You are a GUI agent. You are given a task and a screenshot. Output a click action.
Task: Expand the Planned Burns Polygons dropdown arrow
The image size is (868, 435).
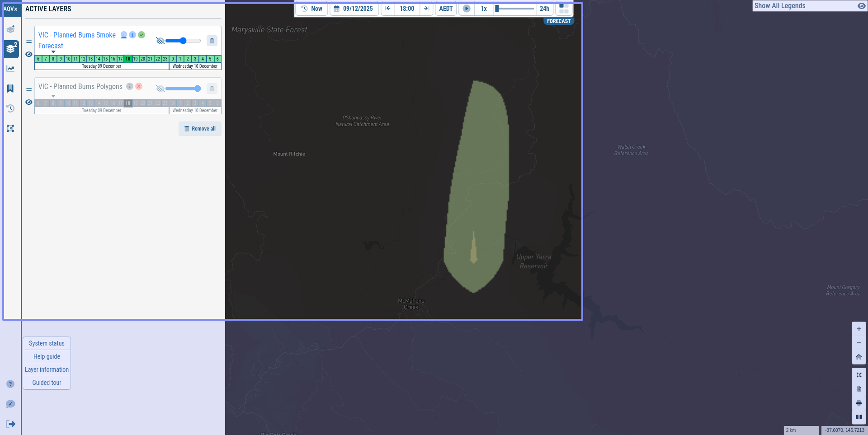tap(53, 96)
